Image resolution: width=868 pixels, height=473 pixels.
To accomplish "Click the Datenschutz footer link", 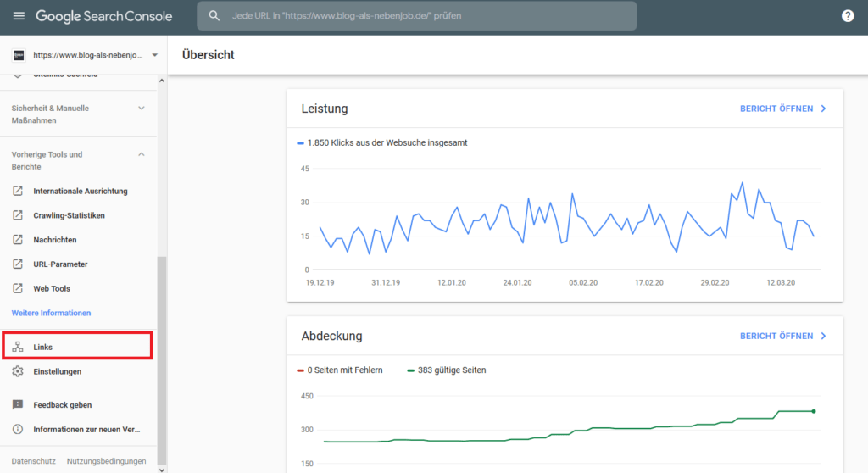I will [33, 461].
